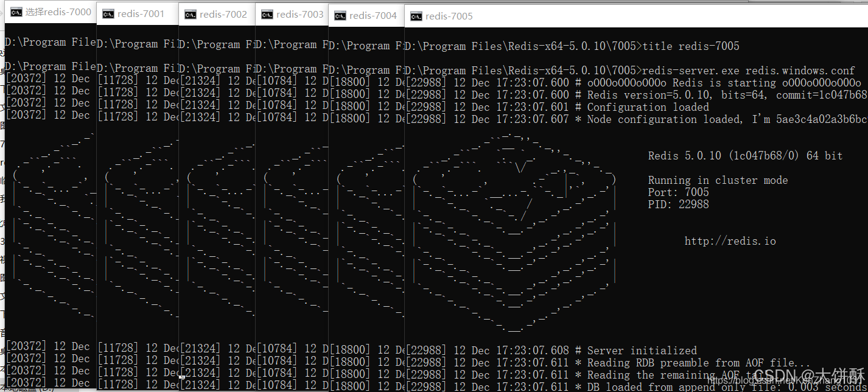Viewport: 868px width, 392px height.
Task: Click the cmd icon in redis-7002 title bar
Action: [191, 15]
